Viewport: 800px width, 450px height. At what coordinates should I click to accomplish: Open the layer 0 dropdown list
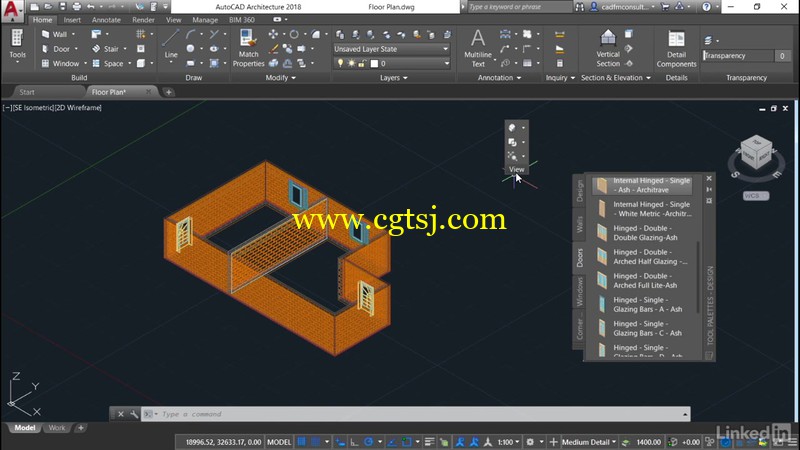tap(447, 64)
